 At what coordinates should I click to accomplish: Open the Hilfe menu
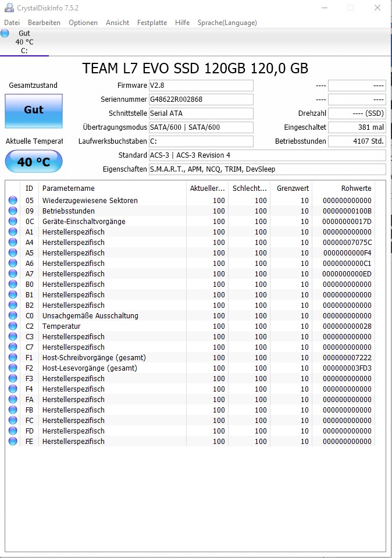point(182,23)
